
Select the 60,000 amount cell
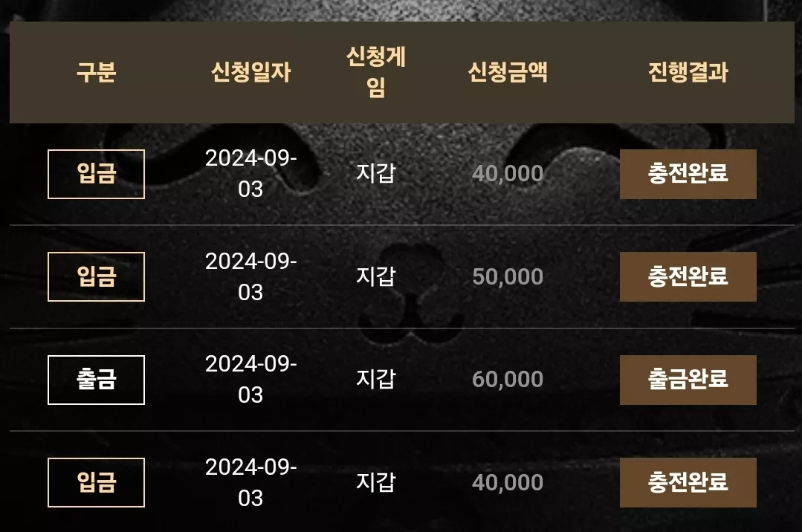pos(508,380)
